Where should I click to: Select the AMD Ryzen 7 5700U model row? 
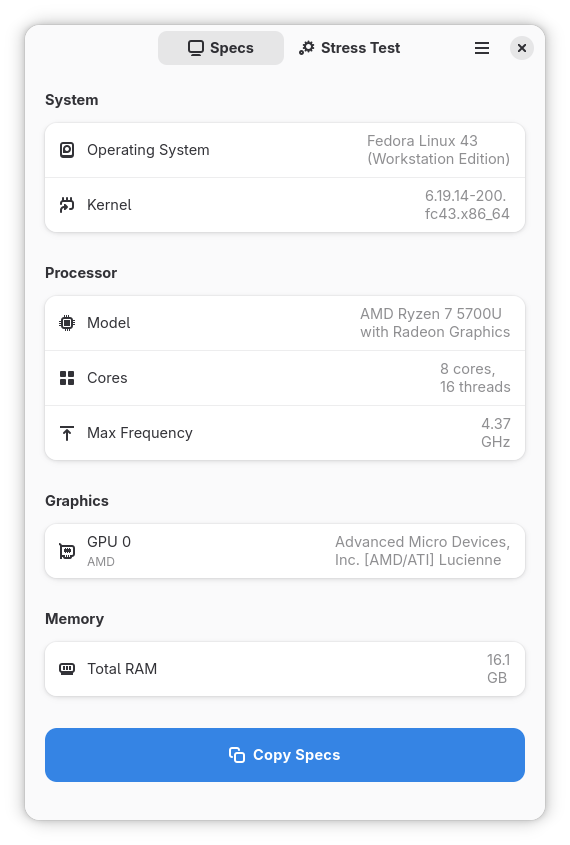[x=285, y=323]
